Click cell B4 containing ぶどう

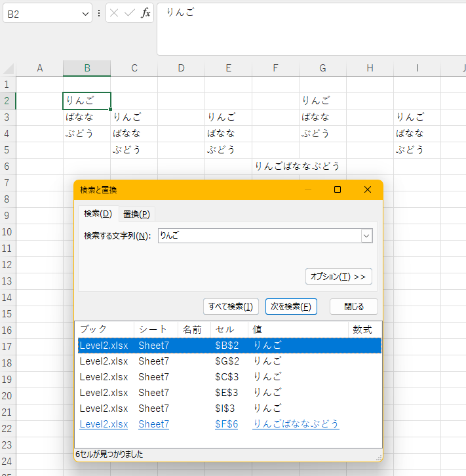pos(87,134)
